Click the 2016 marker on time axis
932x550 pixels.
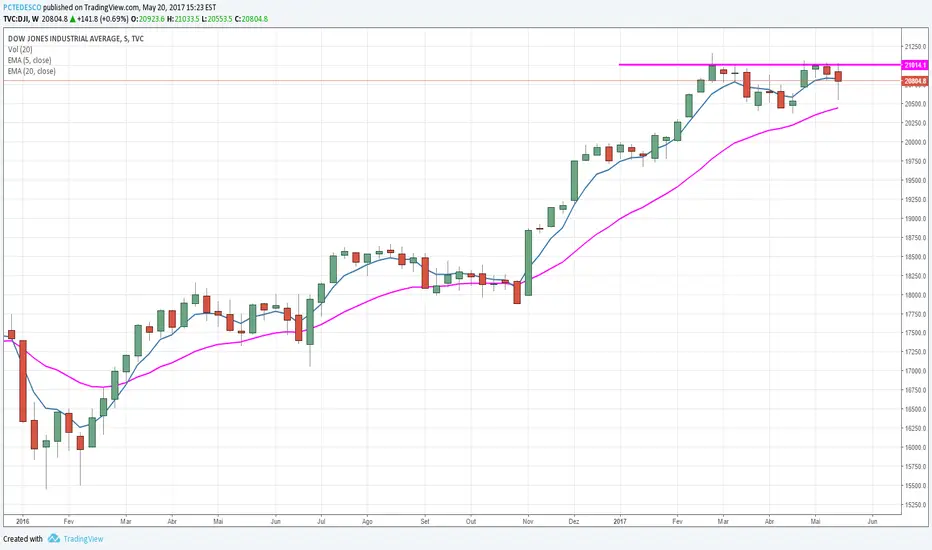[23, 521]
